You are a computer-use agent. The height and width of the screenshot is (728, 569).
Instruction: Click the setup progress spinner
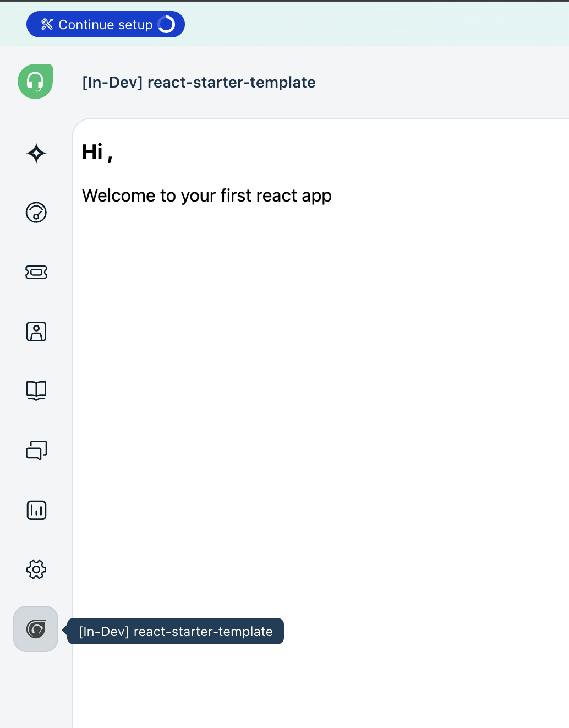click(x=167, y=24)
